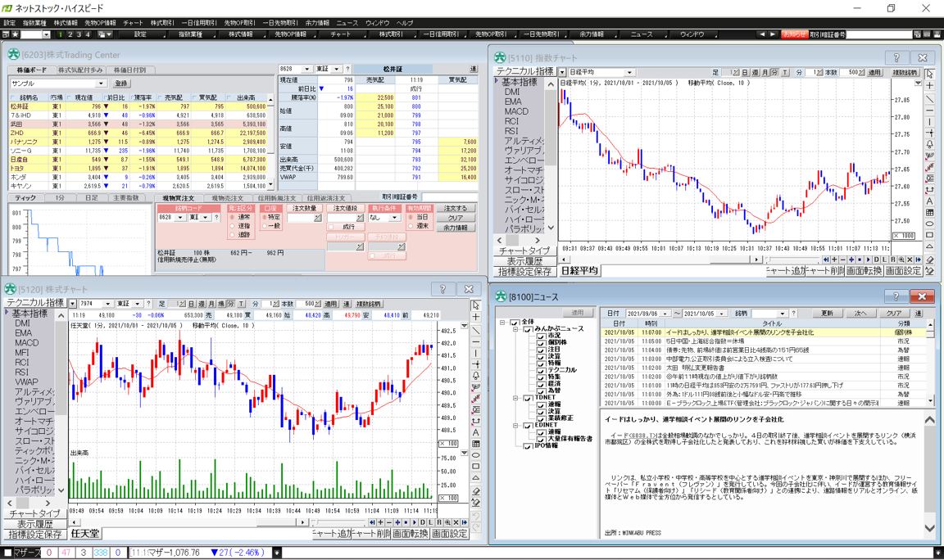944x560 pixels.
Task: Open the news start date 2021/09/06 dropdown
Action: click(665, 314)
